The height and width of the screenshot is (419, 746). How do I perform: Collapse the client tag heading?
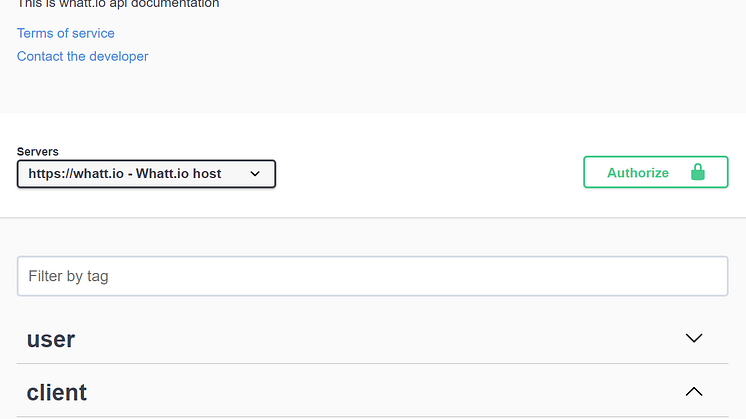click(x=57, y=393)
